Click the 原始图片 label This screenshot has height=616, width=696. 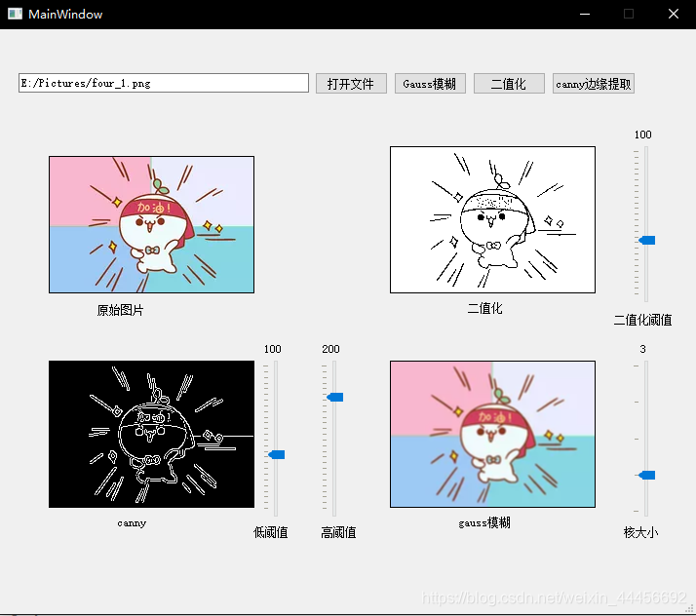pyautogui.click(x=120, y=310)
